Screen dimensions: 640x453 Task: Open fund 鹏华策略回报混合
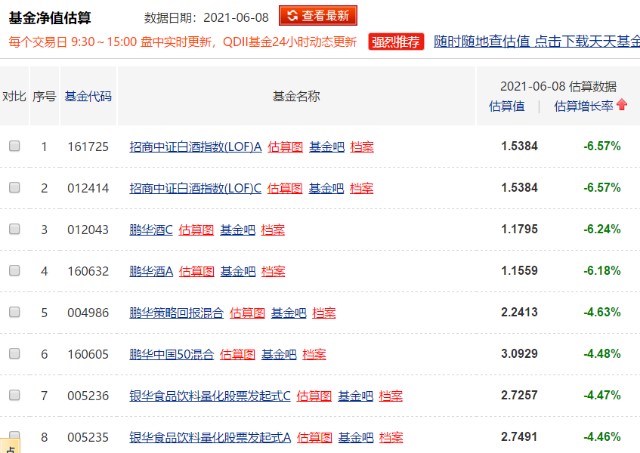[176, 313]
